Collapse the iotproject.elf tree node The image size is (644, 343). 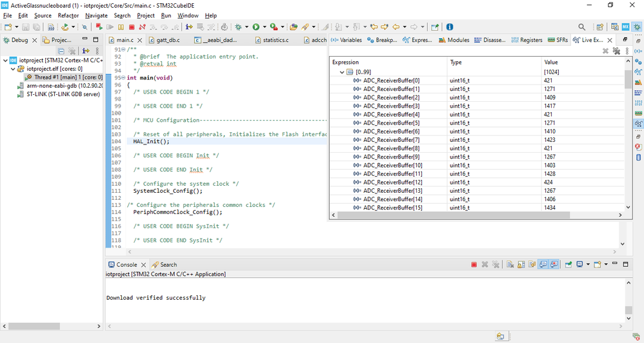(x=14, y=68)
